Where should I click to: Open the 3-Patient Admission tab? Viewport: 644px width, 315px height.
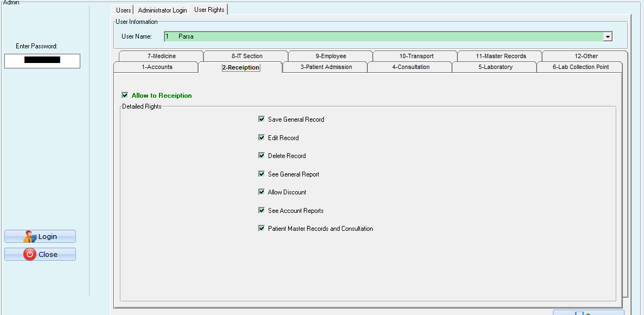(x=326, y=67)
